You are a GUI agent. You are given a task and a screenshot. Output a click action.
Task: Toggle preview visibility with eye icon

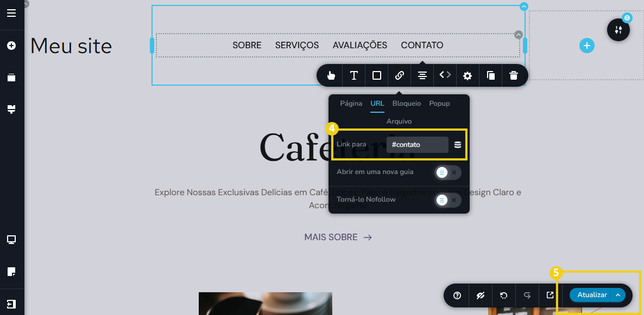480,295
